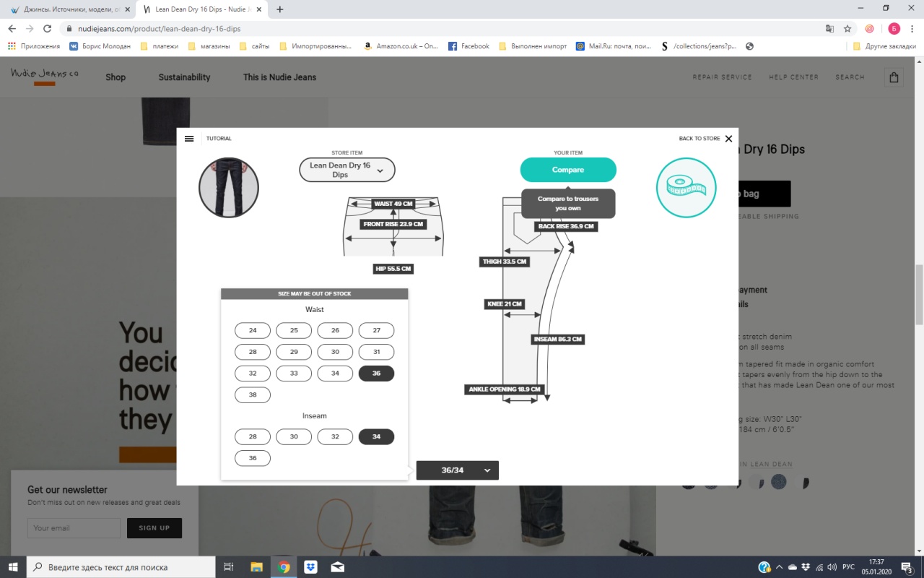Click the help question mark in the system tray
This screenshot has height=578, width=924.
coord(764,567)
